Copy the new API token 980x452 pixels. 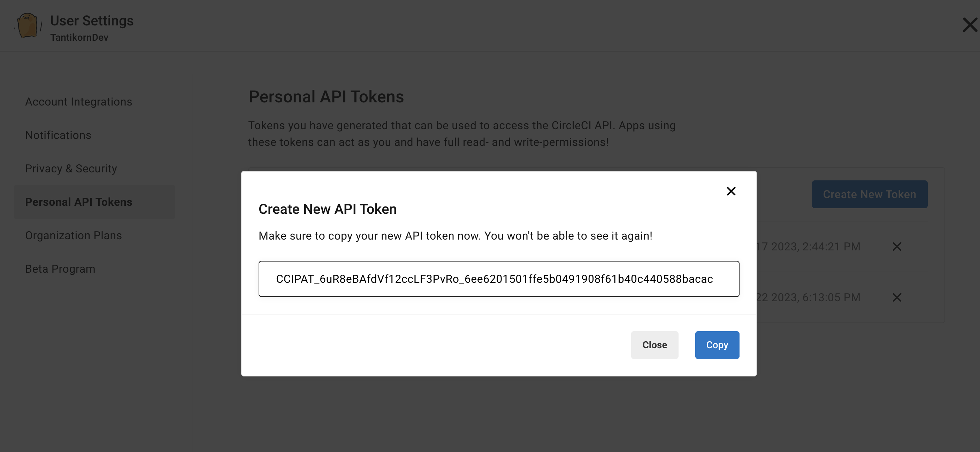[x=717, y=345]
